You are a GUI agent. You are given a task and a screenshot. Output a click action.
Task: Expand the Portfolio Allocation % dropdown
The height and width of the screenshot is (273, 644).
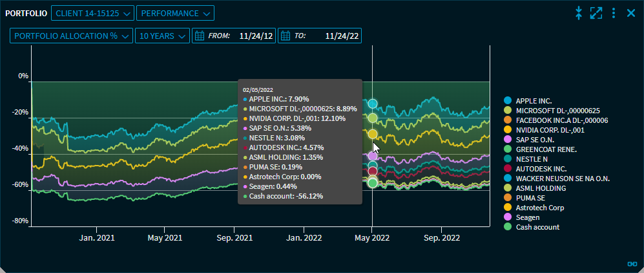tap(71, 36)
